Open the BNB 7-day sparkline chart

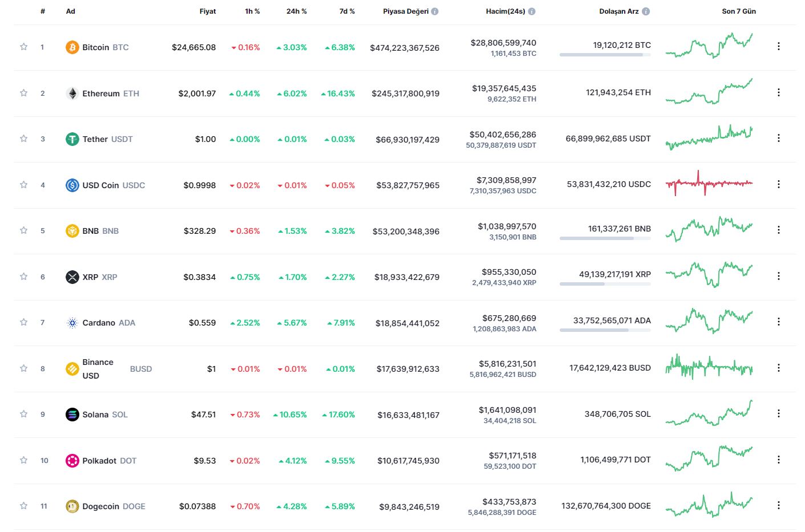click(709, 229)
